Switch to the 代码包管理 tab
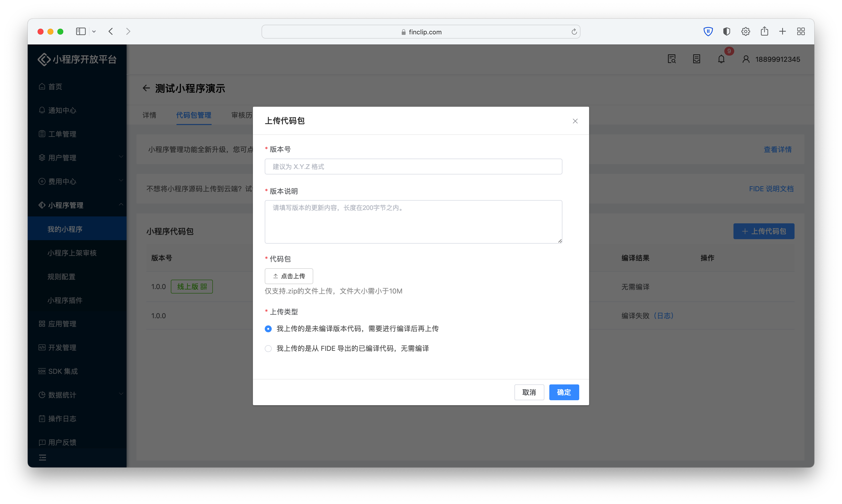 click(x=194, y=115)
